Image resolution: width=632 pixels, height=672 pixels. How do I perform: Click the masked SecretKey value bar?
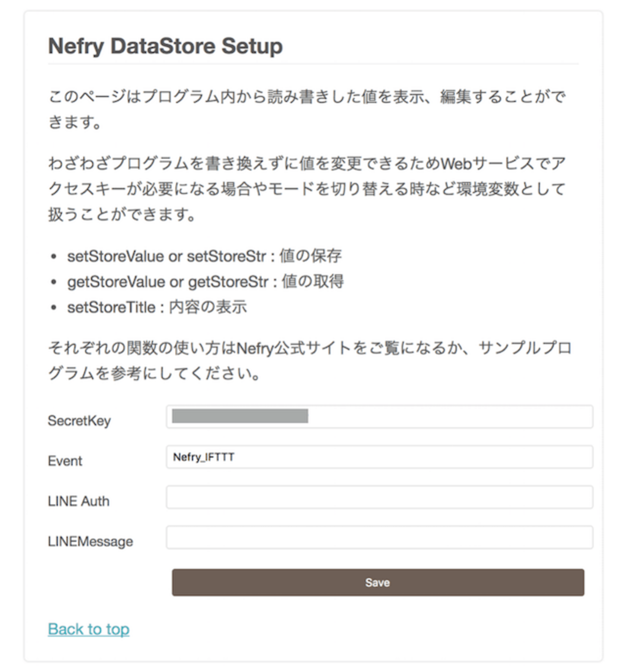tap(238, 417)
